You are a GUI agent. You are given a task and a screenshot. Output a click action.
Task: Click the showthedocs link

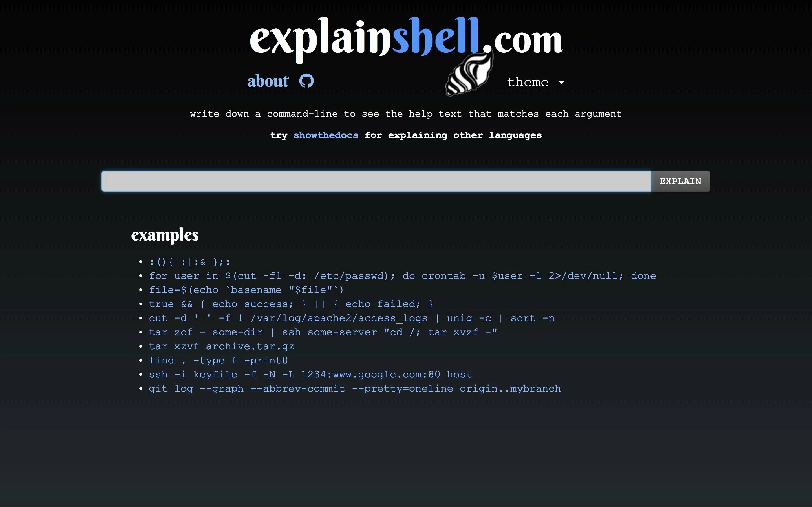point(326,135)
